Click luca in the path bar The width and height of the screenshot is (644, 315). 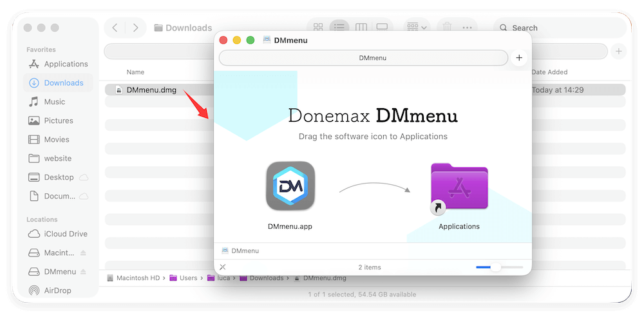point(219,278)
